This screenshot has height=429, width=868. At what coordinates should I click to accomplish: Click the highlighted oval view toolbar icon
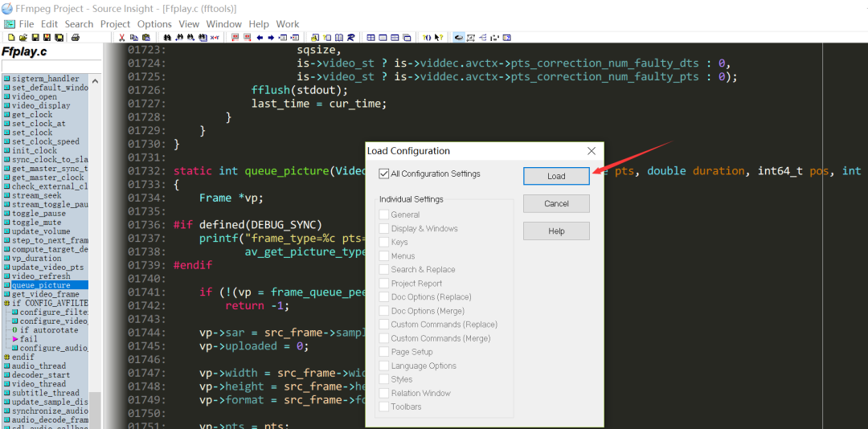click(x=459, y=38)
